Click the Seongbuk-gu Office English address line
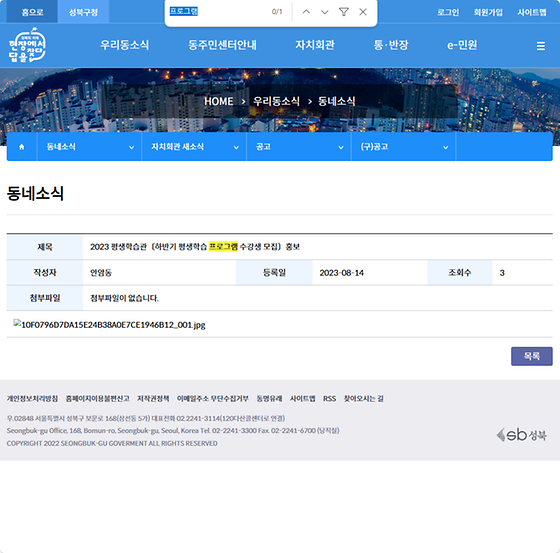Screen dimensions: 560x553 173,431
